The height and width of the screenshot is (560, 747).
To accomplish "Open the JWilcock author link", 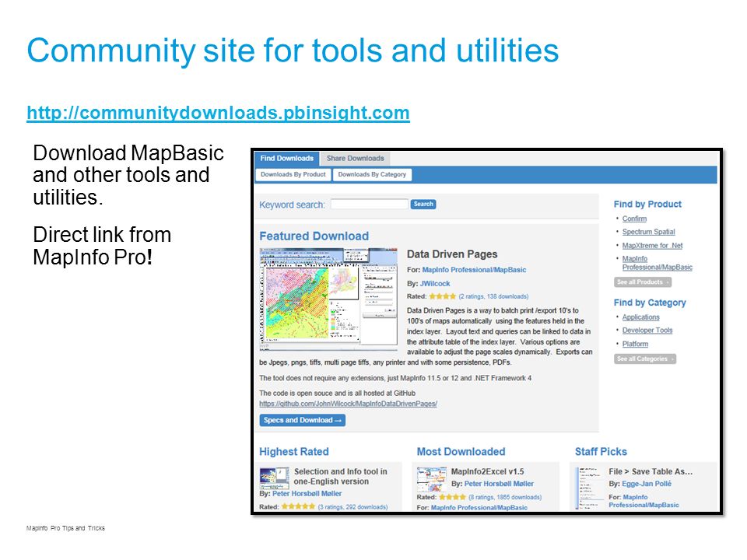I will [x=434, y=283].
